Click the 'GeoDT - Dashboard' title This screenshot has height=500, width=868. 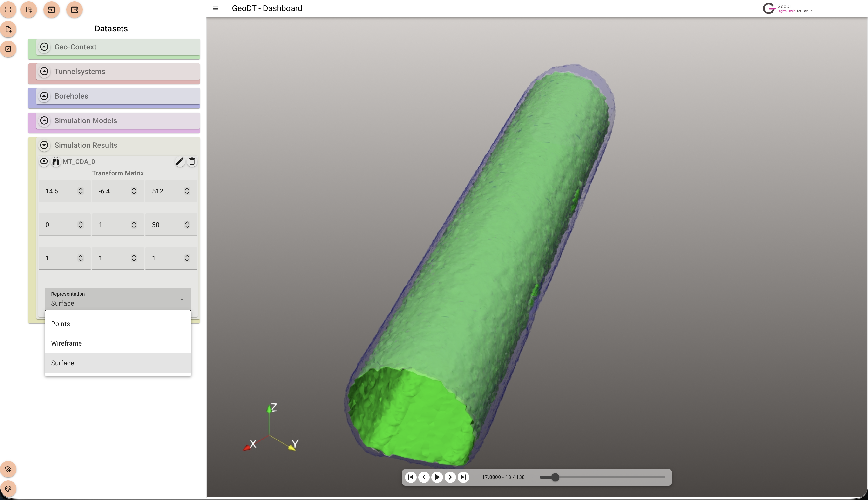point(267,8)
